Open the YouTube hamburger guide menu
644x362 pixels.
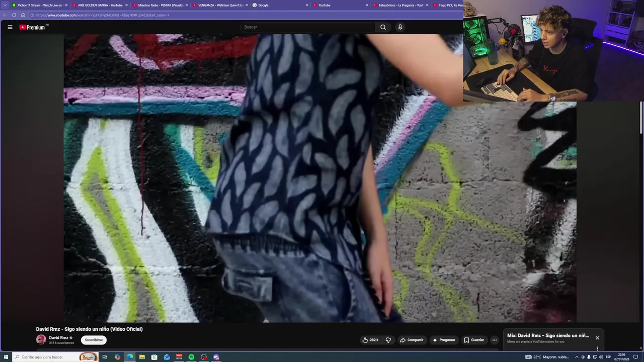[x=10, y=27]
